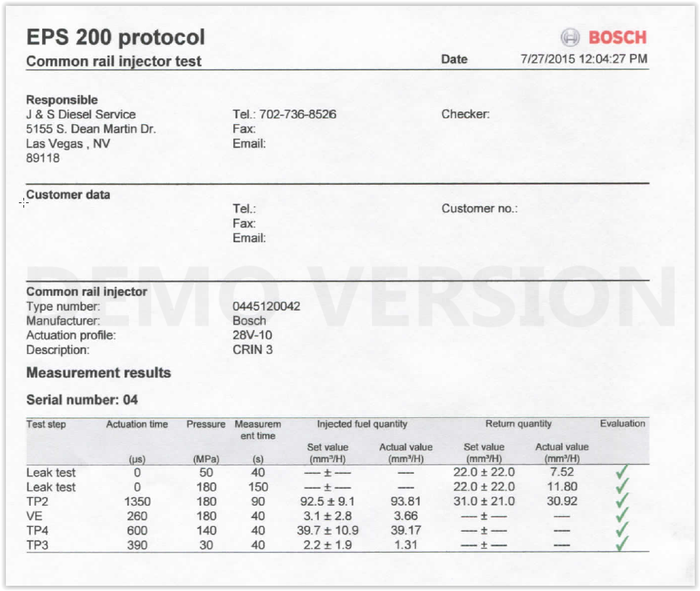The height and width of the screenshot is (591, 700).
Task: Click the Bosch logo emblem icon
Action: click(x=570, y=38)
